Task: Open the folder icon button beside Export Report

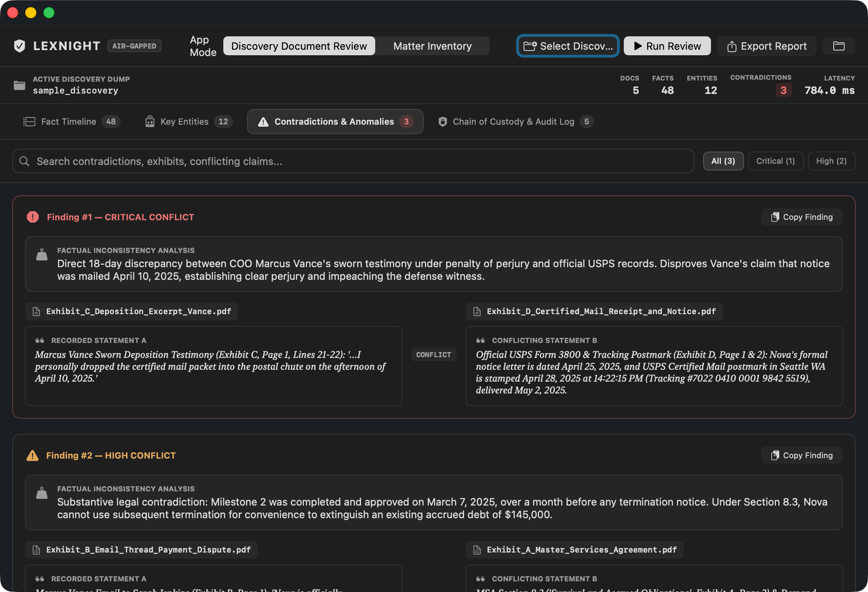Action: pyautogui.click(x=839, y=46)
